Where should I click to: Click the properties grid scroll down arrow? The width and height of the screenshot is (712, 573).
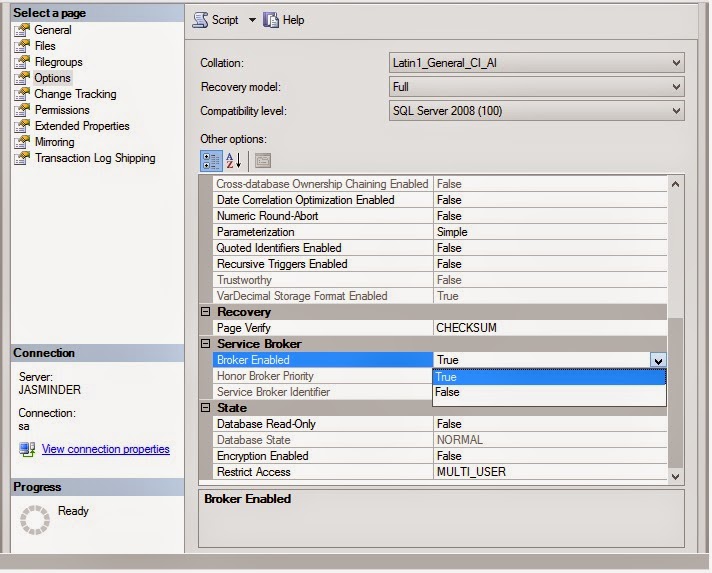[x=675, y=477]
